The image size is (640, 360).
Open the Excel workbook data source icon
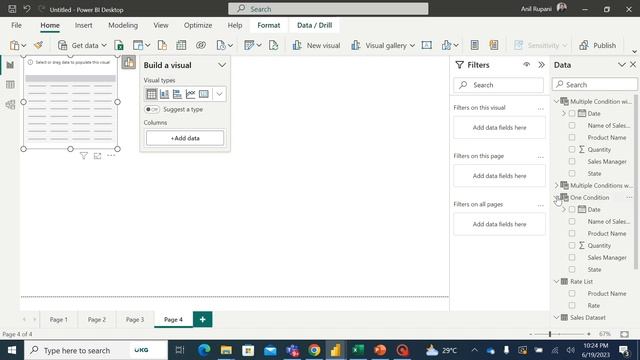(x=119, y=45)
